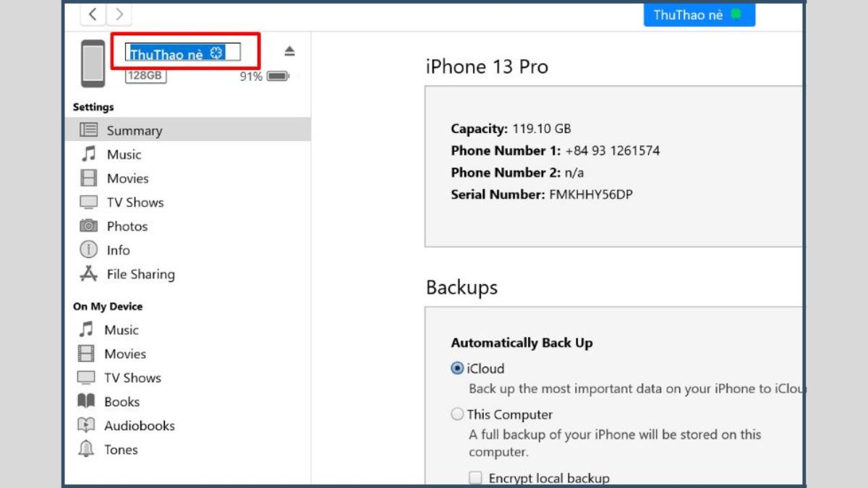Click the iPhone device thumbnail
Viewport: 868px width, 488px height.
pyautogui.click(x=93, y=62)
